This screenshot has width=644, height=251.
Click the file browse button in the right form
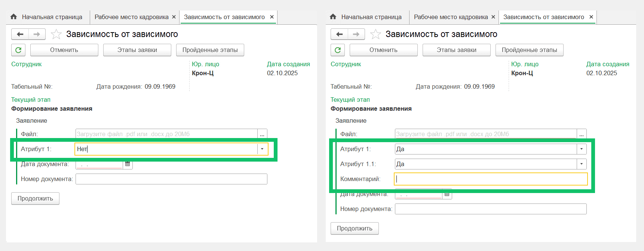tap(582, 134)
